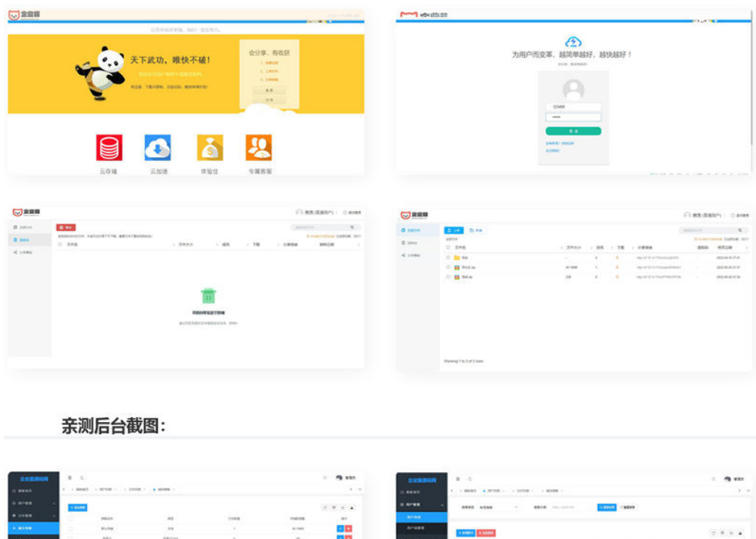Viewport: 756px width, 539px height.
Task: Click the red button on the recycle bin page
Action: (66, 227)
